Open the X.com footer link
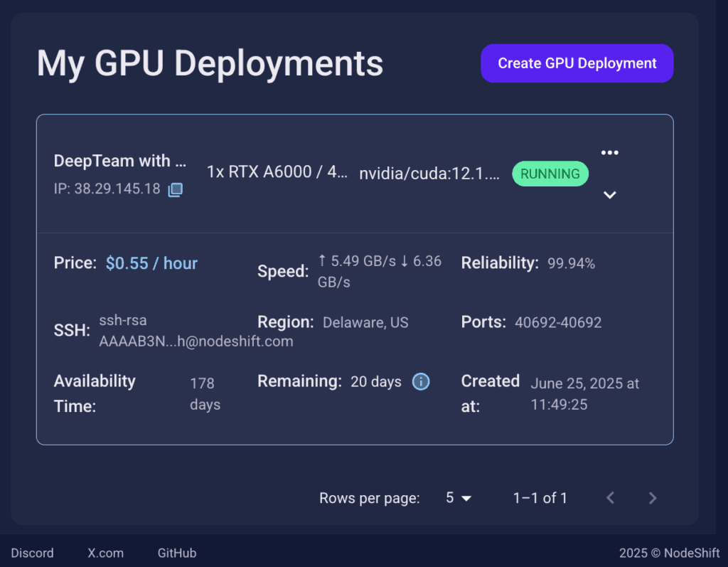The width and height of the screenshot is (728, 567). tap(105, 553)
